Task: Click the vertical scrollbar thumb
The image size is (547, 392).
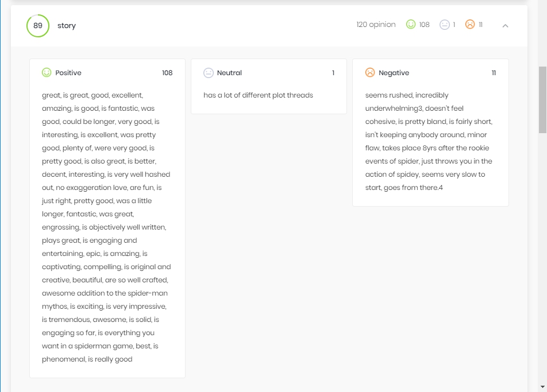Action: (x=542, y=100)
